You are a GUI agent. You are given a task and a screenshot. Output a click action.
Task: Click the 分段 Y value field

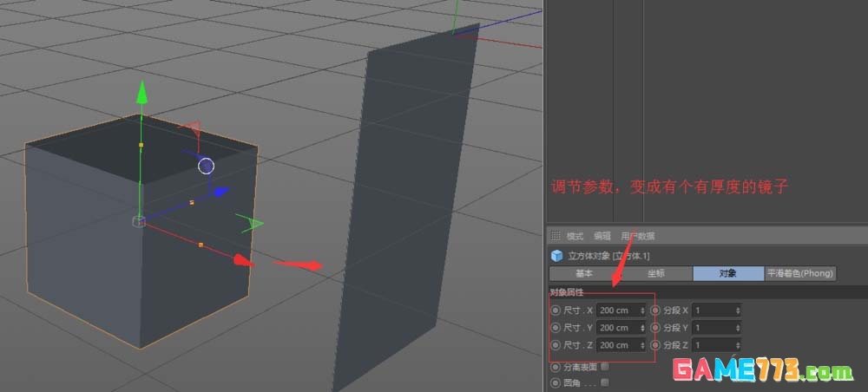coord(717,328)
